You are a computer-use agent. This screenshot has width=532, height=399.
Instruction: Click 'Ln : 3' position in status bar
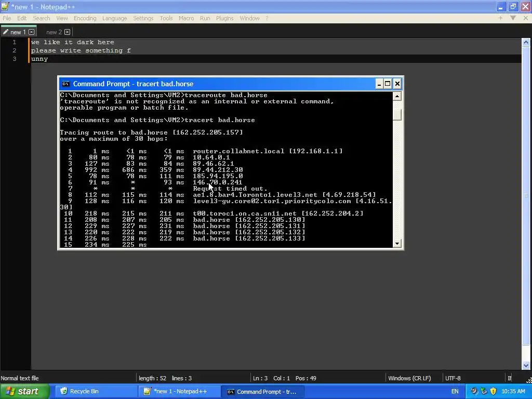coord(260,378)
